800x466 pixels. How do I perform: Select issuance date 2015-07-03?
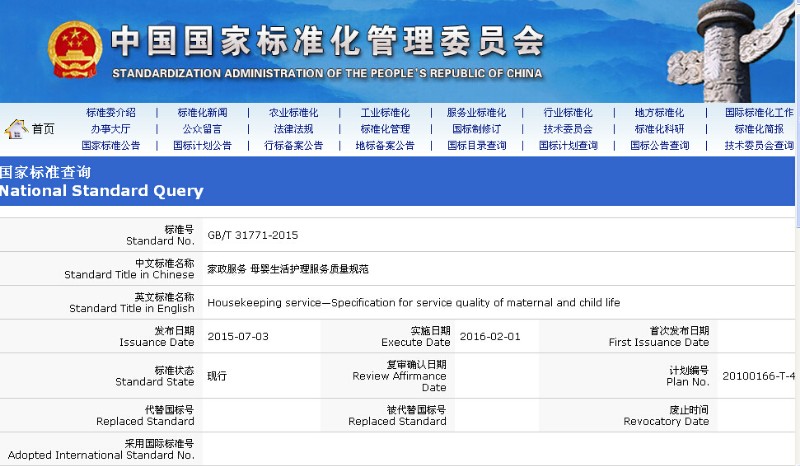tap(238, 336)
